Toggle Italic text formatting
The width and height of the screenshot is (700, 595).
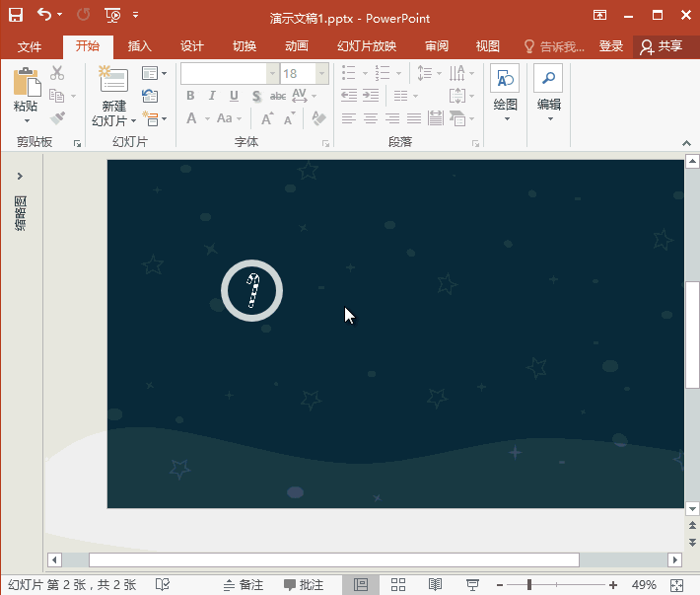(x=213, y=96)
